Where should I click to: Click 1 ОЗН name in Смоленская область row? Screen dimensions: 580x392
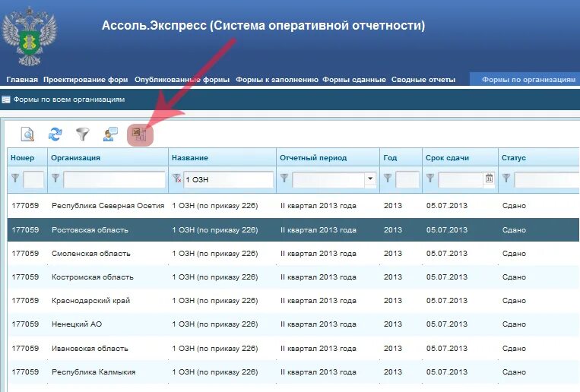(x=215, y=253)
